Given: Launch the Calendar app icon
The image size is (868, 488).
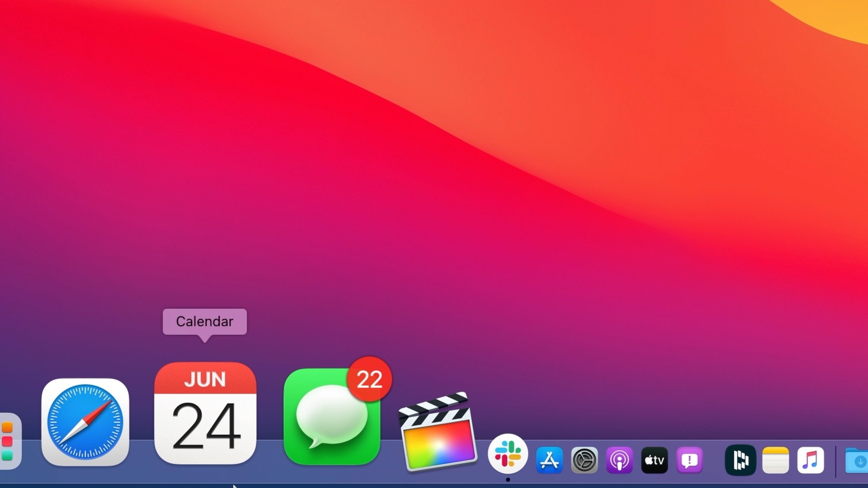Looking at the screenshot, I should pos(205,413).
